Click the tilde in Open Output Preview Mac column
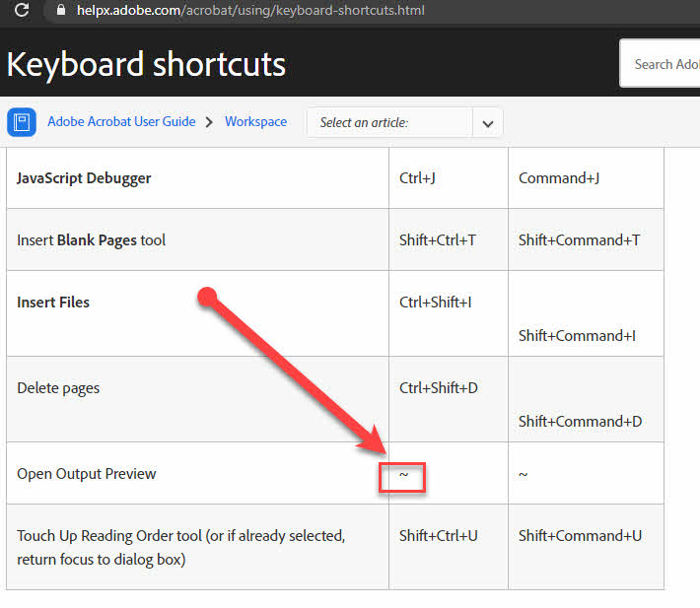 pyautogui.click(x=523, y=474)
